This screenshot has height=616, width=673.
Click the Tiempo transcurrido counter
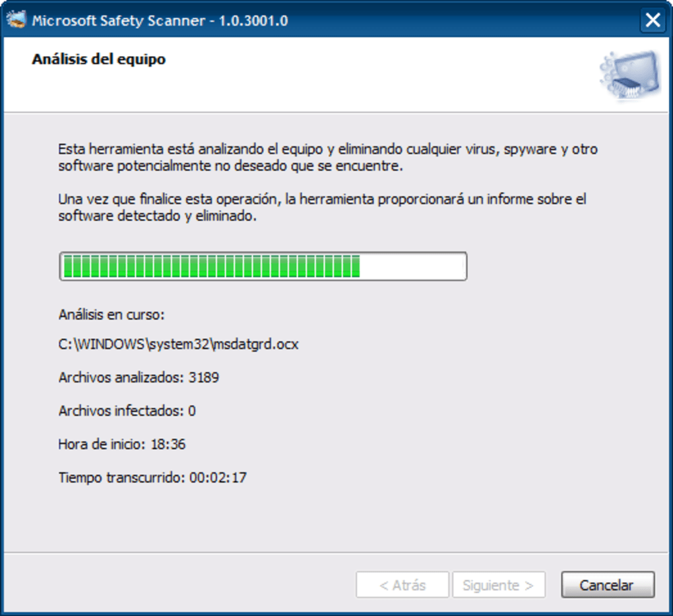[153, 477]
